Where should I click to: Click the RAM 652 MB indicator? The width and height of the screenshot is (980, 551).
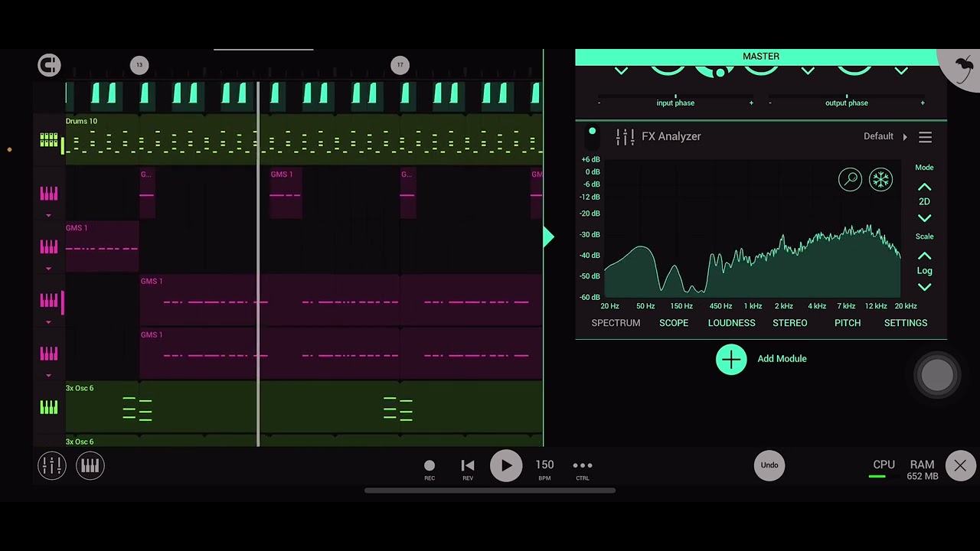(x=922, y=470)
